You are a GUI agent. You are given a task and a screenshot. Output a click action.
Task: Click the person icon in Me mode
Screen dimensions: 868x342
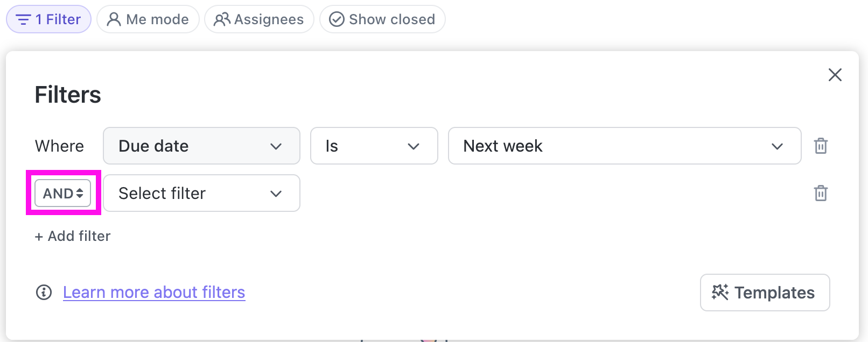pyautogui.click(x=114, y=19)
